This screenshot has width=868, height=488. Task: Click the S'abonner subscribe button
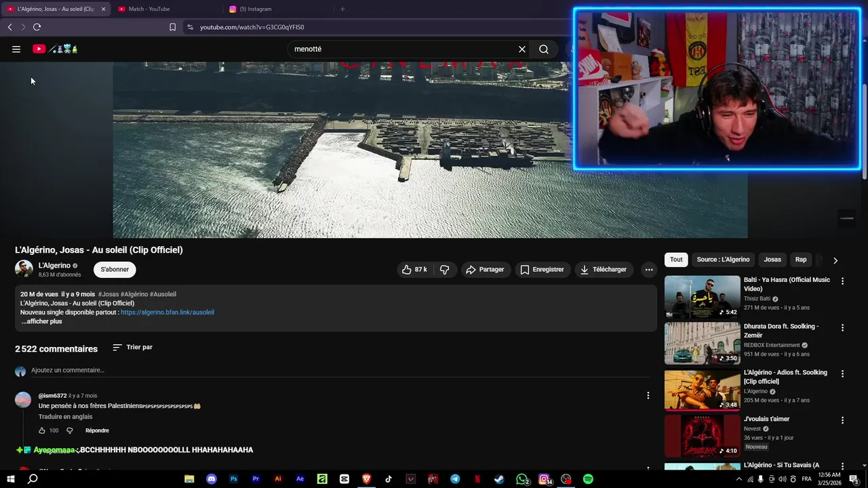115,269
